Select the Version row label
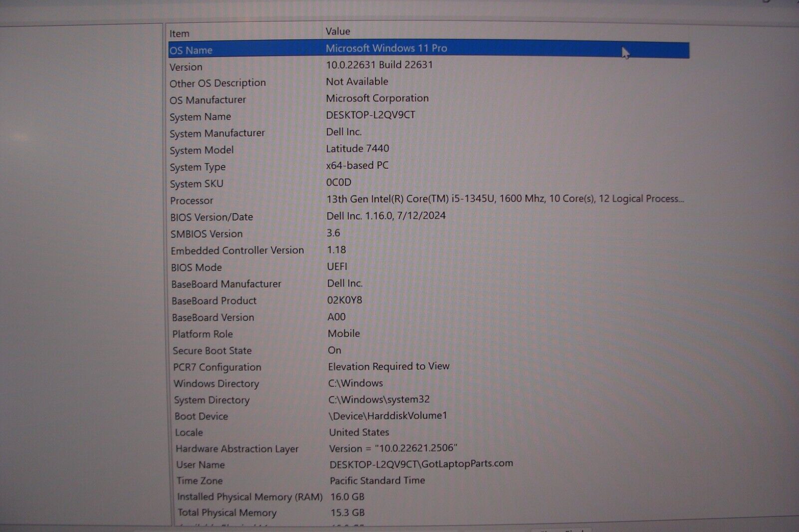 point(186,67)
